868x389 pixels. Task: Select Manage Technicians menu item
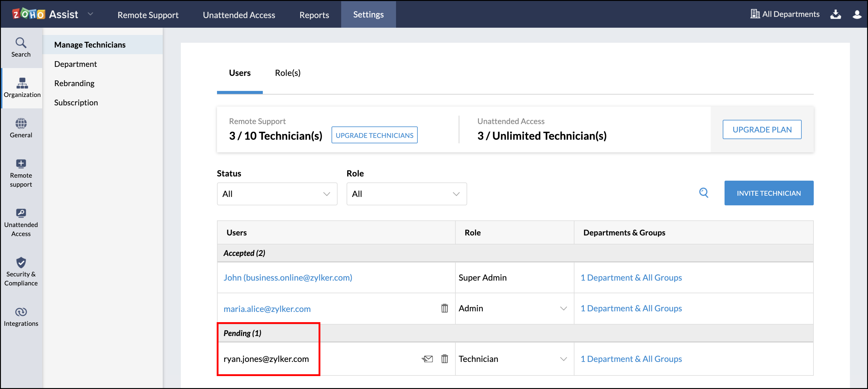coord(103,45)
